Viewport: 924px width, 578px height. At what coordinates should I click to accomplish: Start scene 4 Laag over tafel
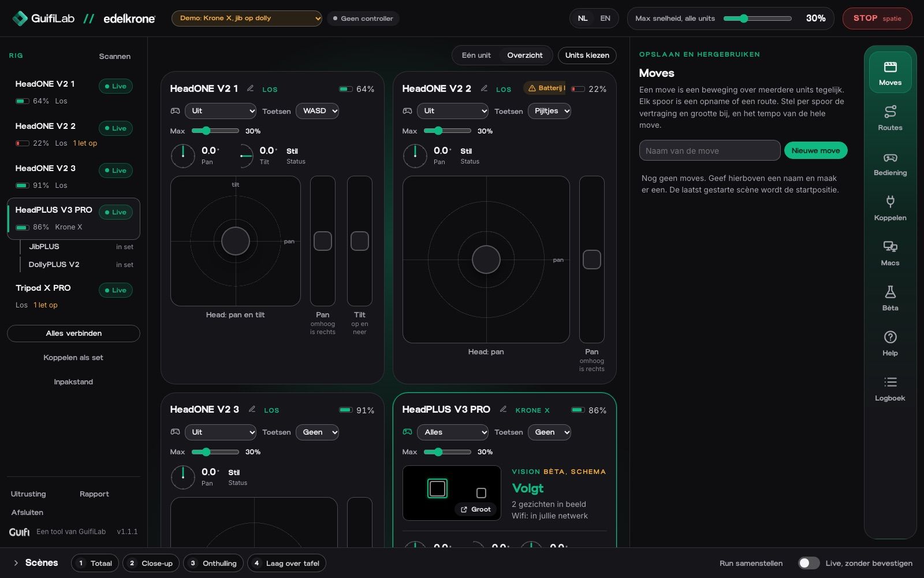pyautogui.click(x=286, y=563)
